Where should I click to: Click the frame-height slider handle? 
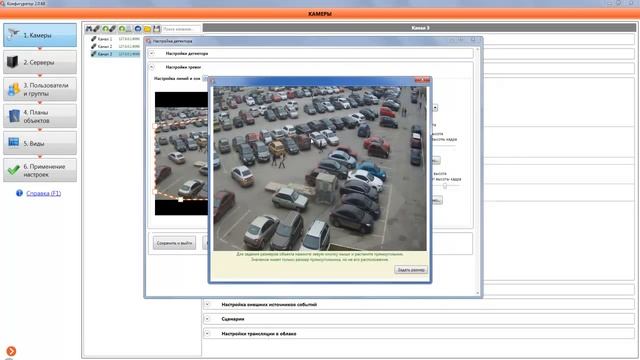(x=445, y=186)
